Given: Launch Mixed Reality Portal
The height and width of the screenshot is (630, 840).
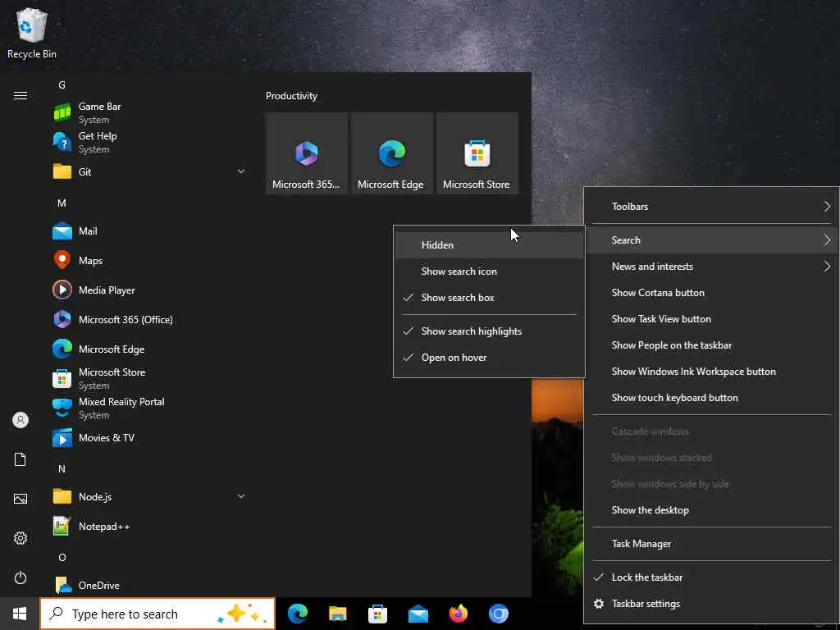Looking at the screenshot, I should pos(148,409).
